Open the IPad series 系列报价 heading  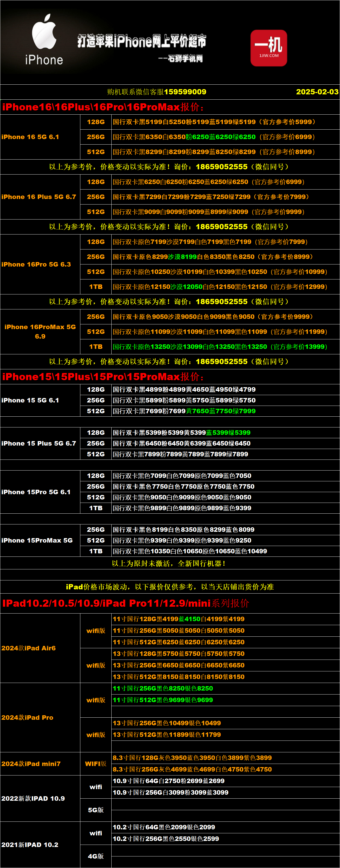(x=125, y=603)
